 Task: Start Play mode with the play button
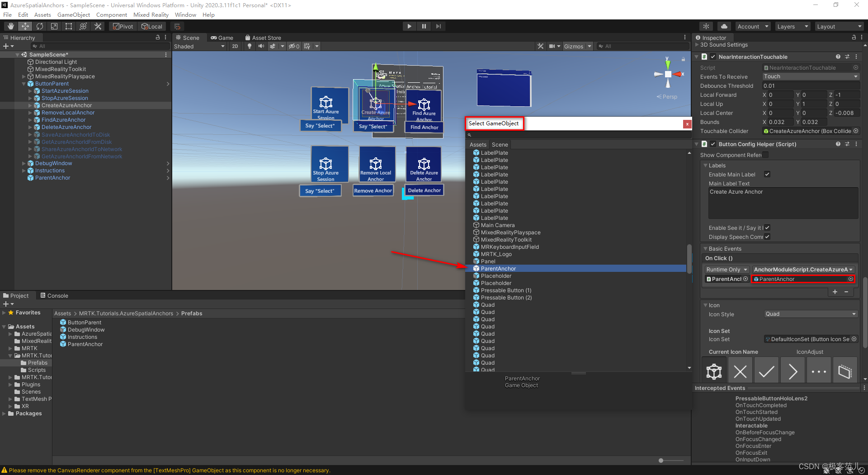[409, 26]
